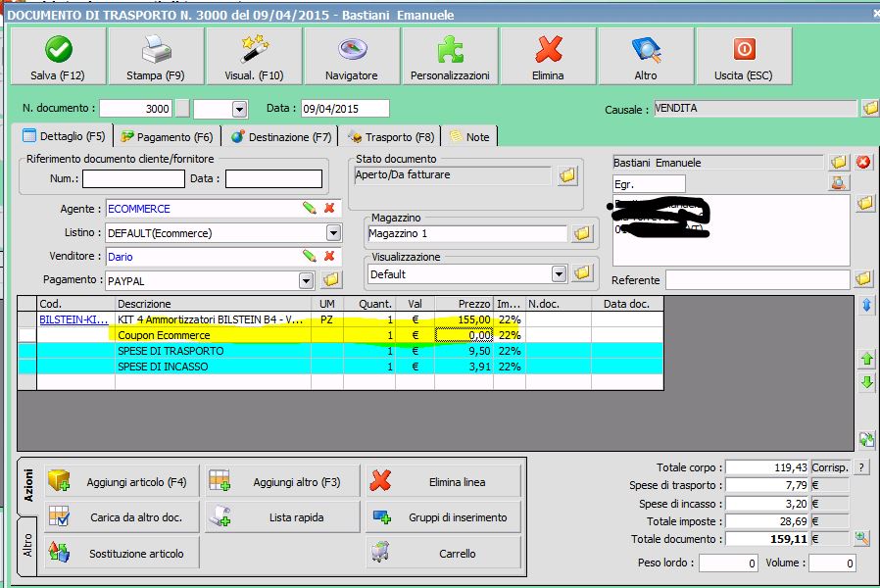The height and width of the screenshot is (588, 880).
Task: Select the vertical Altro side tab
Action: (28, 545)
